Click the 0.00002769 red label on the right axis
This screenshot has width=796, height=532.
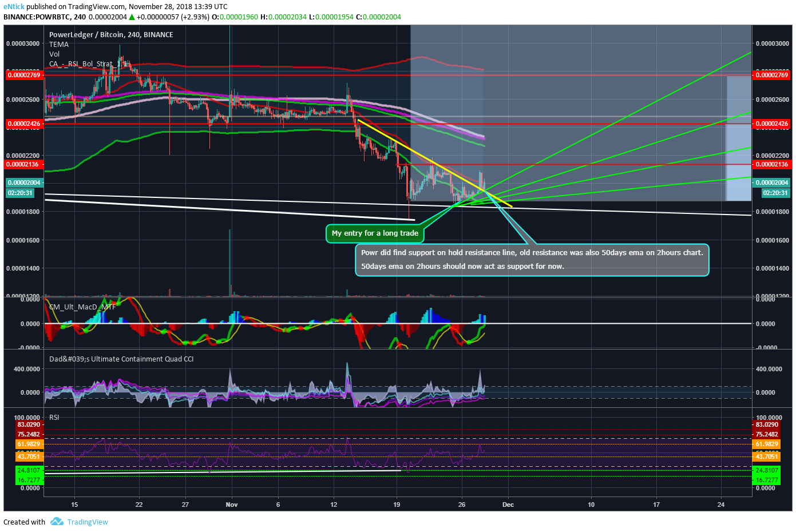pyautogui.click(x=771, y=75)
